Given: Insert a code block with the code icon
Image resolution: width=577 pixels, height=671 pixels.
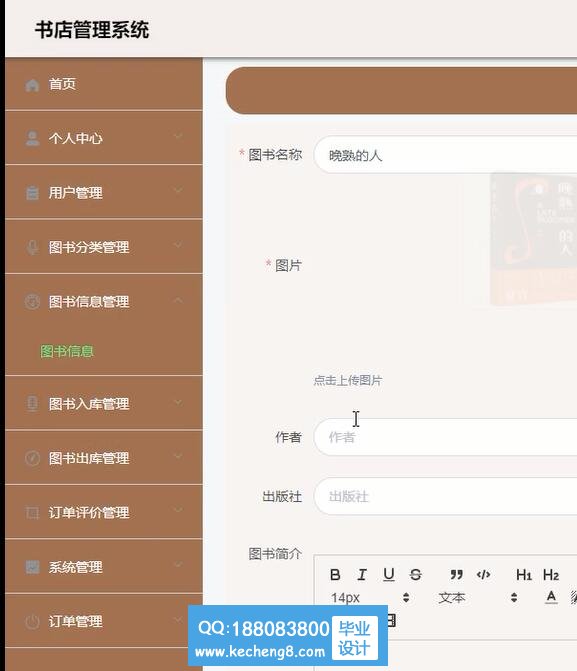Looking at the screenshot, I should click(x=483, y=574).
